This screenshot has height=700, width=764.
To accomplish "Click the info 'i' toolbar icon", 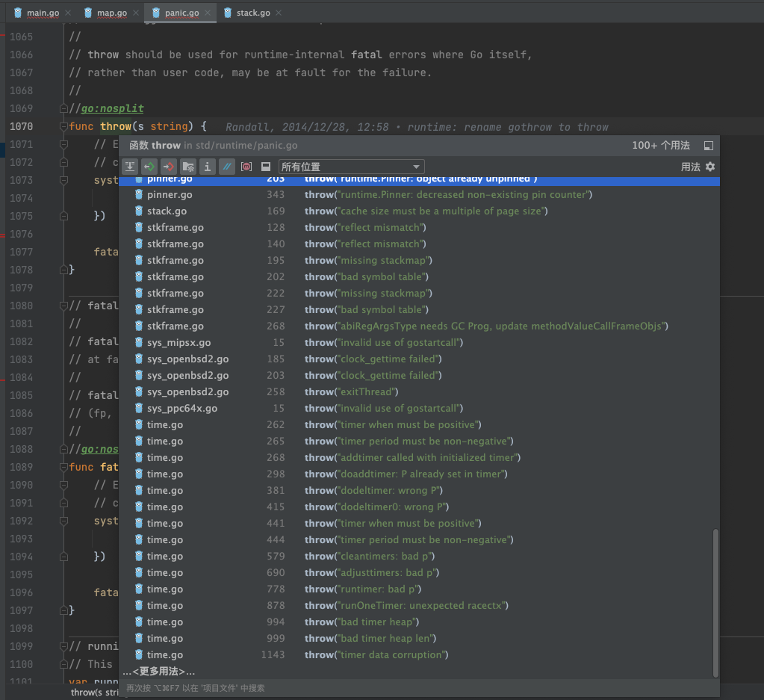I will (208, 167).
